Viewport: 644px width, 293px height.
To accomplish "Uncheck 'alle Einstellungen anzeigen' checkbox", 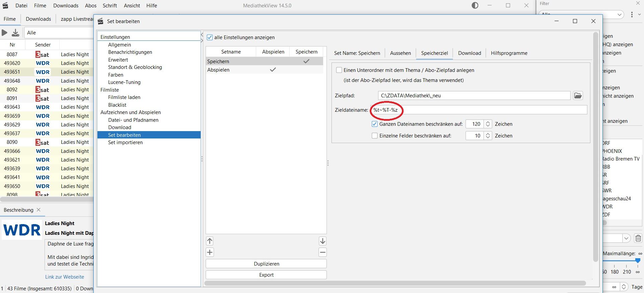I will coord(210,37).
